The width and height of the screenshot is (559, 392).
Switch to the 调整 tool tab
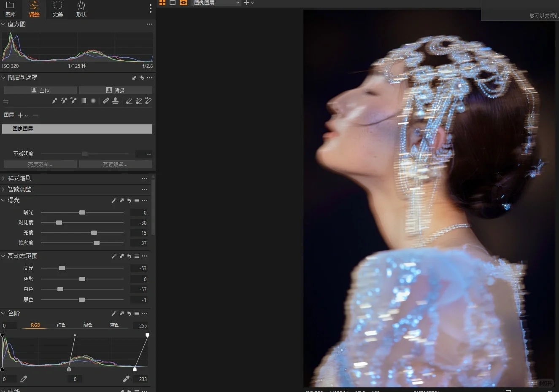pyautogui.click(x=34, y=9)
